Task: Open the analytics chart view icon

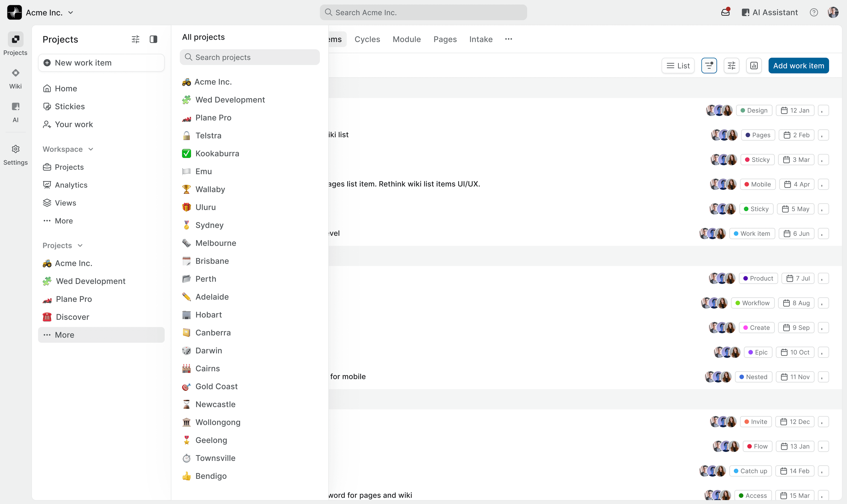Action: 753,65
